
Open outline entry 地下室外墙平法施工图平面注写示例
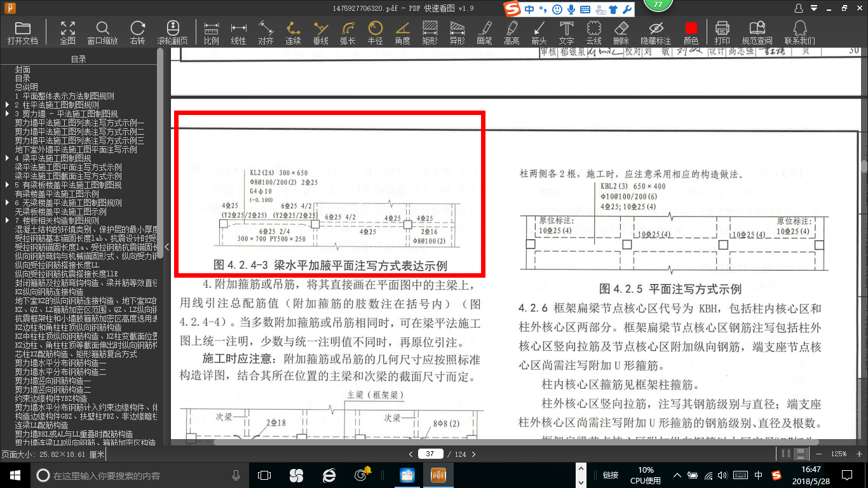76,149
